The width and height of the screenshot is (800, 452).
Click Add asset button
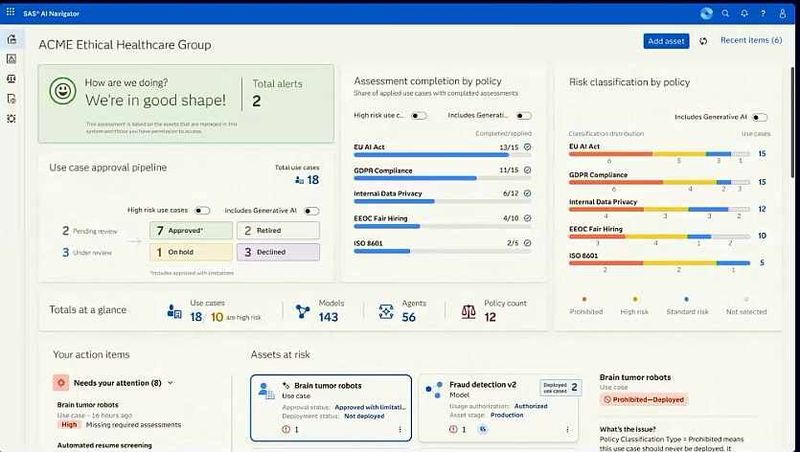666,41
